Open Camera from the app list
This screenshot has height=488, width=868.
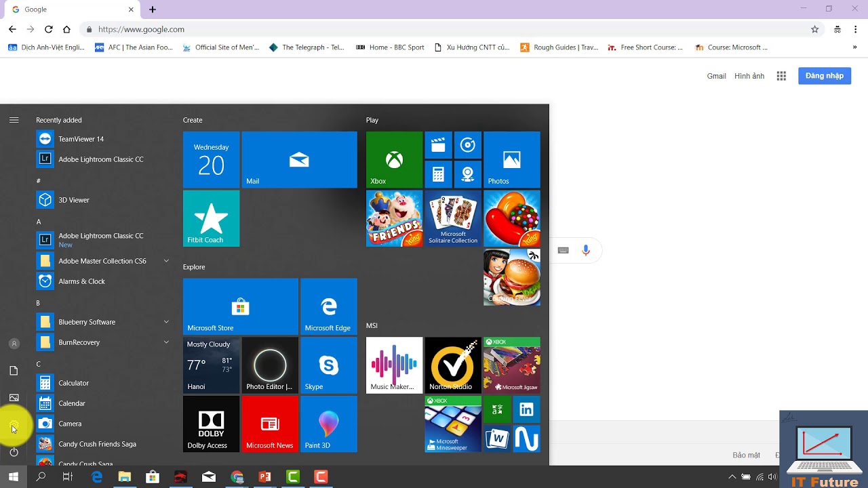103,424
